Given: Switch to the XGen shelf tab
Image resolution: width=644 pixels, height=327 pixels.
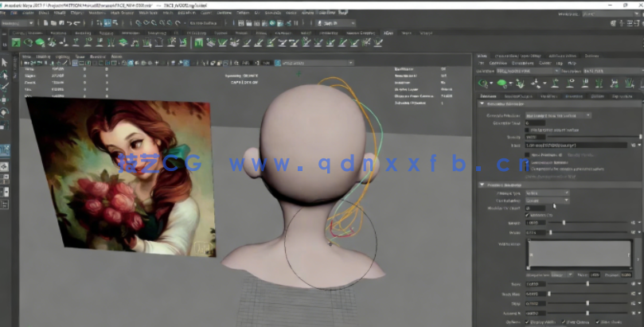Looking at the screenshot, I should [388, 33].
